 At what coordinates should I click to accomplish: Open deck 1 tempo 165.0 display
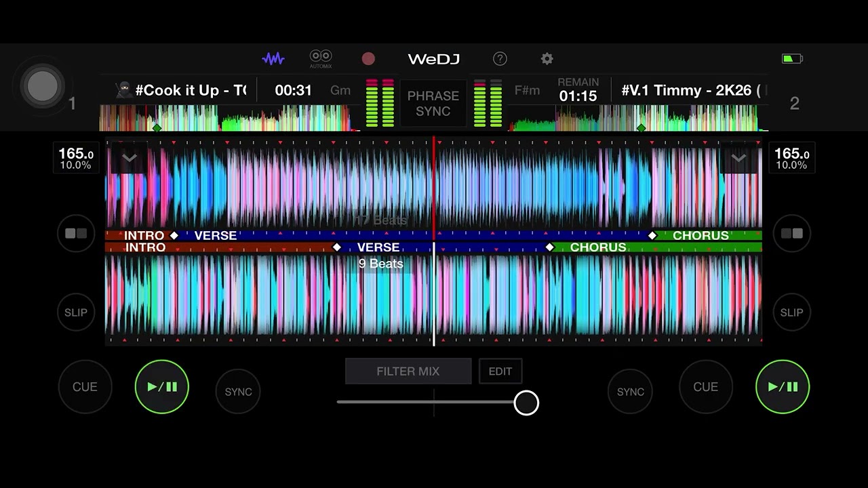75,158
